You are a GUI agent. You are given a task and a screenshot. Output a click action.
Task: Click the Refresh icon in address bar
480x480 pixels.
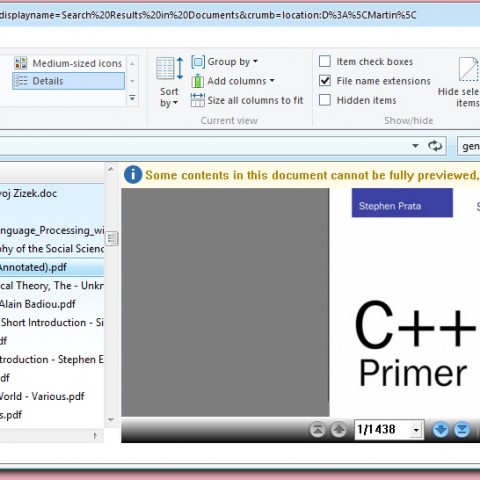coord(435,146)
